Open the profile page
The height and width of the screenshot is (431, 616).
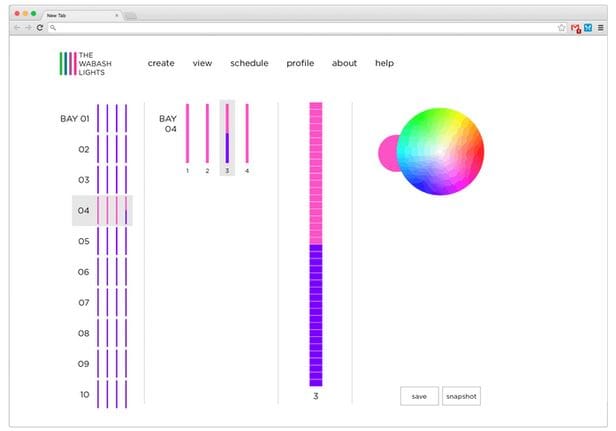(300, 63)
